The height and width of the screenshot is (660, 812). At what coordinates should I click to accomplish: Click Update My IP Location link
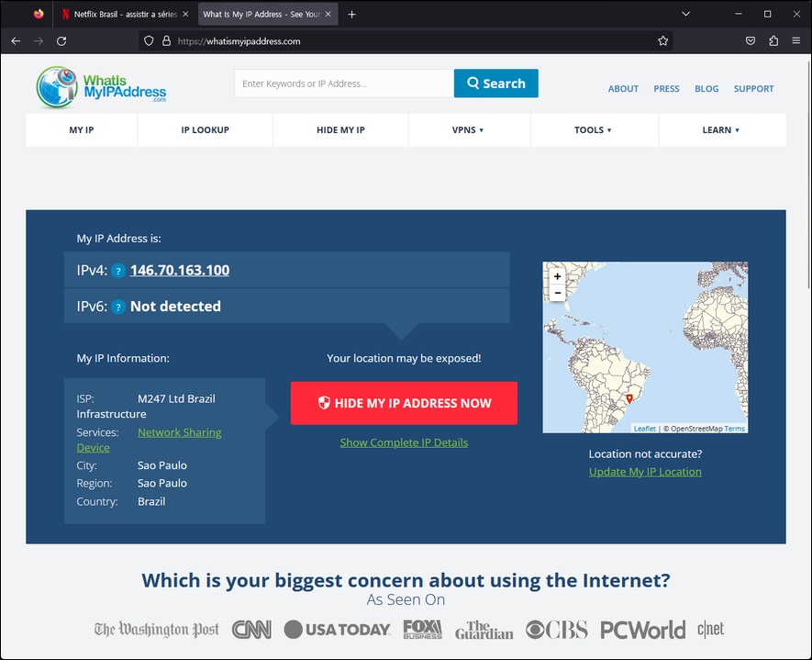tap(645, 472)
